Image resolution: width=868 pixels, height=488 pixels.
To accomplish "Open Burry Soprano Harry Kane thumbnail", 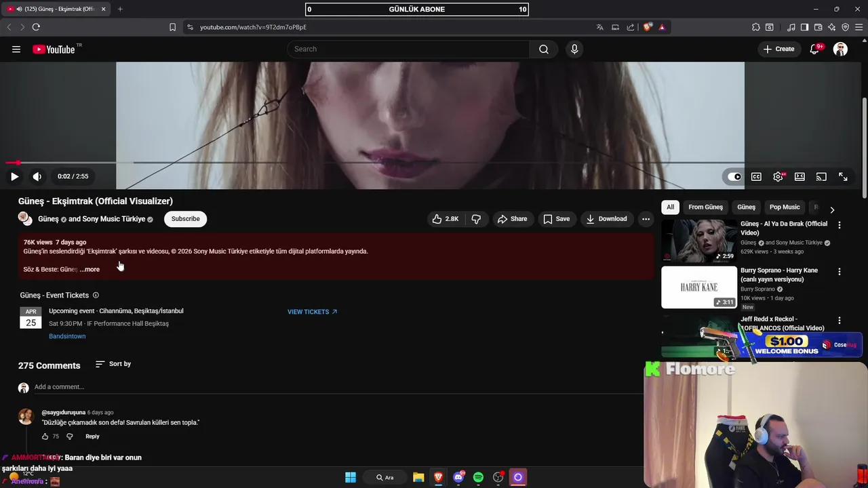I will (x=699, y=287).
